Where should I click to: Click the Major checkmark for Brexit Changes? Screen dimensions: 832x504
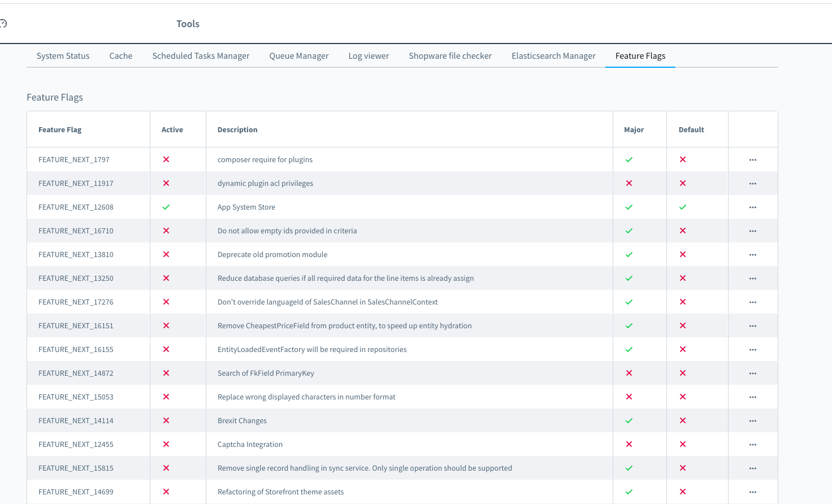[629, 421]
